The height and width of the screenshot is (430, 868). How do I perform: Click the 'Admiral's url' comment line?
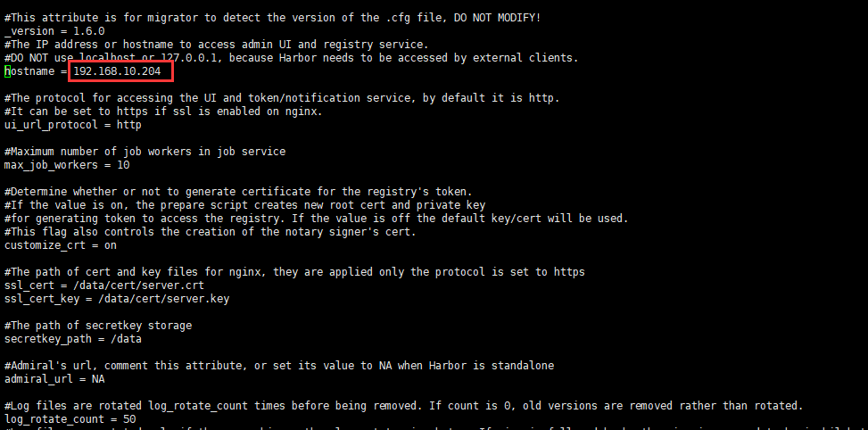click(279, 366)
